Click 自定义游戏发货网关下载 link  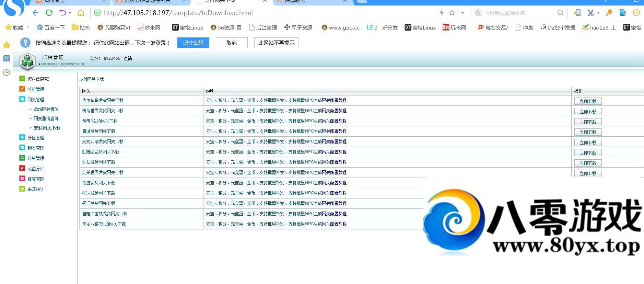(105, 214)
